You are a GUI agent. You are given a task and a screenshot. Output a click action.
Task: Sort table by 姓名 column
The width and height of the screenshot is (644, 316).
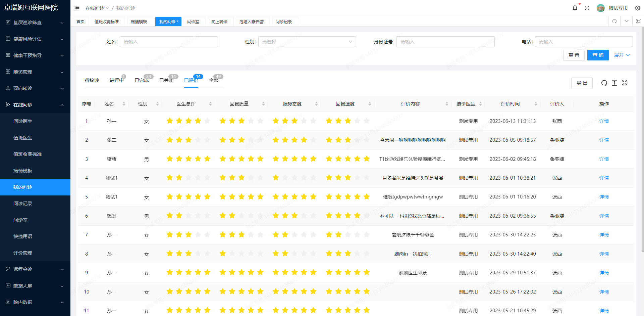[x=124, y=104]
